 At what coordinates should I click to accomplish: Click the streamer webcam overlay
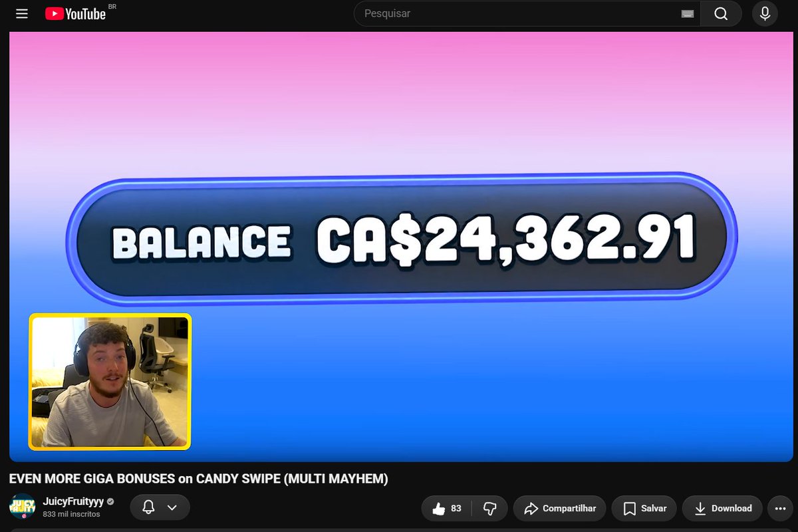point(110,382)
